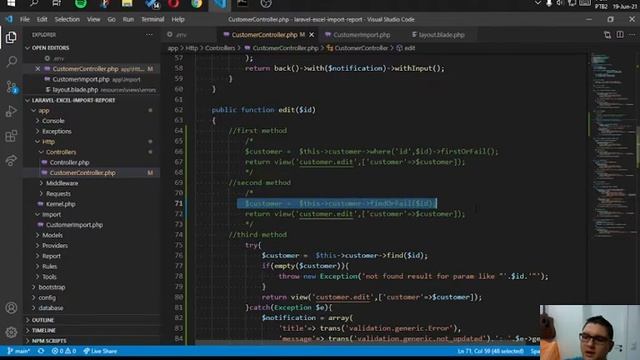Open Run and Debug view
This screenshot has width=640, height=360.
click(x=11, y=111)
